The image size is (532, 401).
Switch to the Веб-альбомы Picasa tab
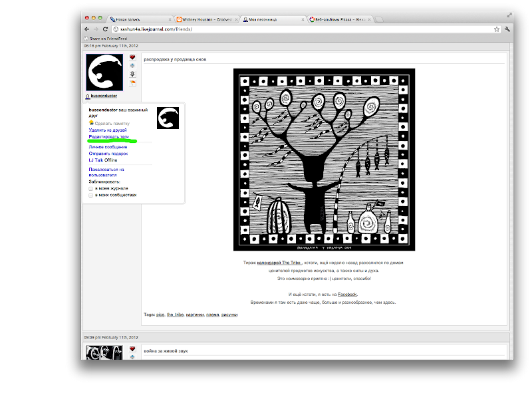[340, 20]
